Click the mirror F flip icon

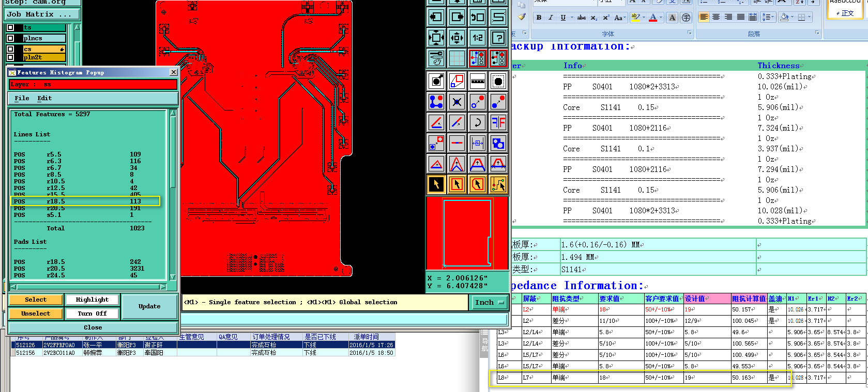pyautogui.click(x=498, y=122)
